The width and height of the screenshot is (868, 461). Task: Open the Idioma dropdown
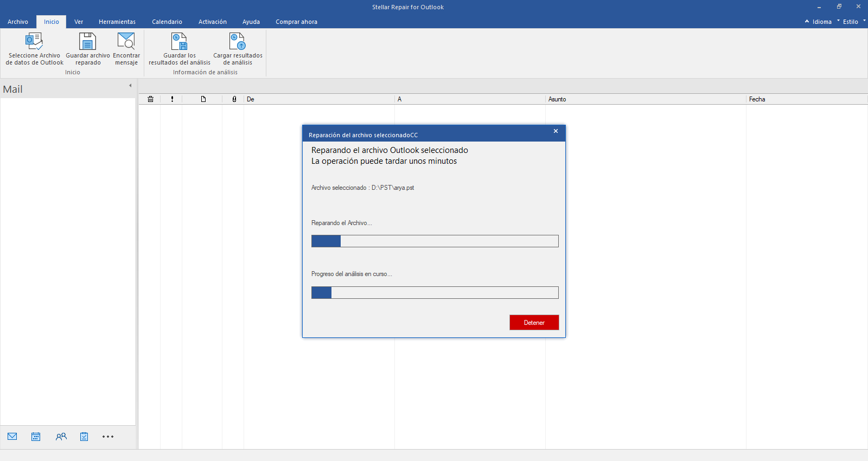[x=825, y=22]
